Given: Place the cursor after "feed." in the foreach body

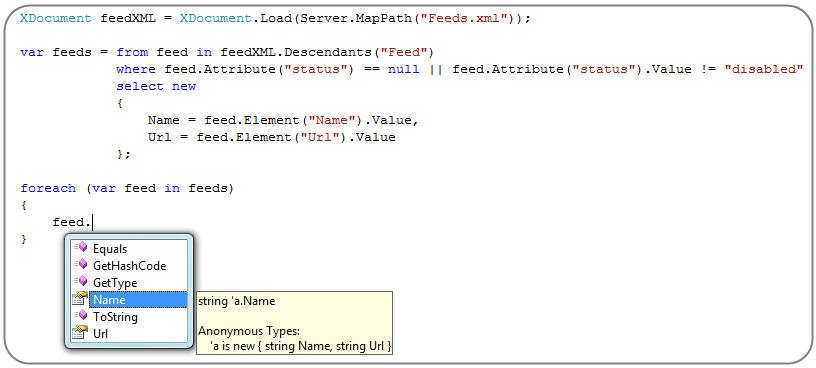Looking at the screenshot, I should (93, 223).
